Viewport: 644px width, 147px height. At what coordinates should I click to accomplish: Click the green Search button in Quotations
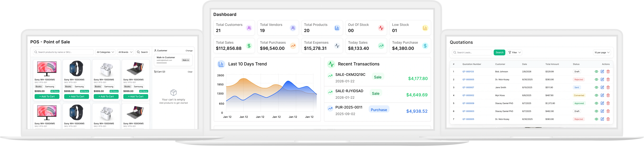point(499,52)
